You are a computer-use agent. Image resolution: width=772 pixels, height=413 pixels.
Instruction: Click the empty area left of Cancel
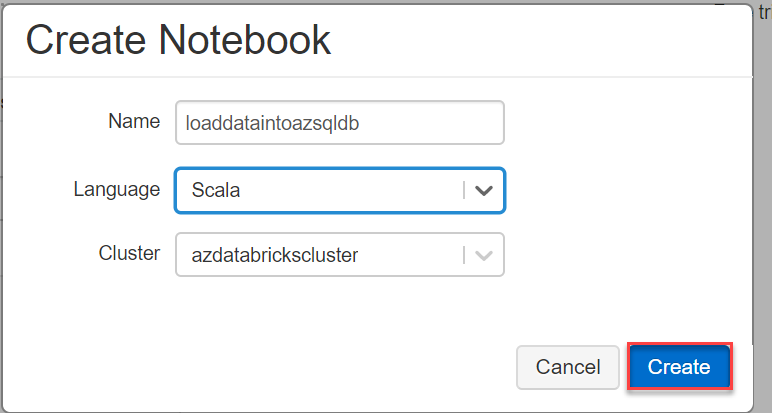pos(300,367)
